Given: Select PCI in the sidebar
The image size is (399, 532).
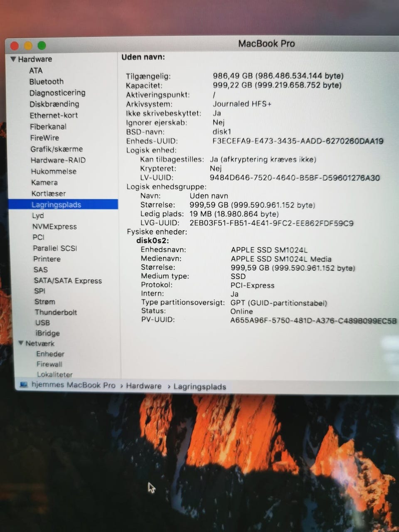Looking at the screenshot, I should pyautogui.click(x=38, y=237).
